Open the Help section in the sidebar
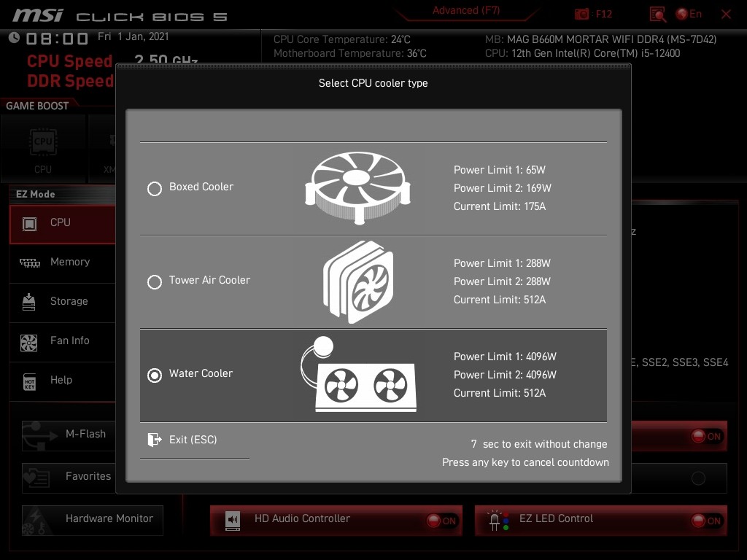This screenshot has height=560, width=747. [x=63, y=381]
